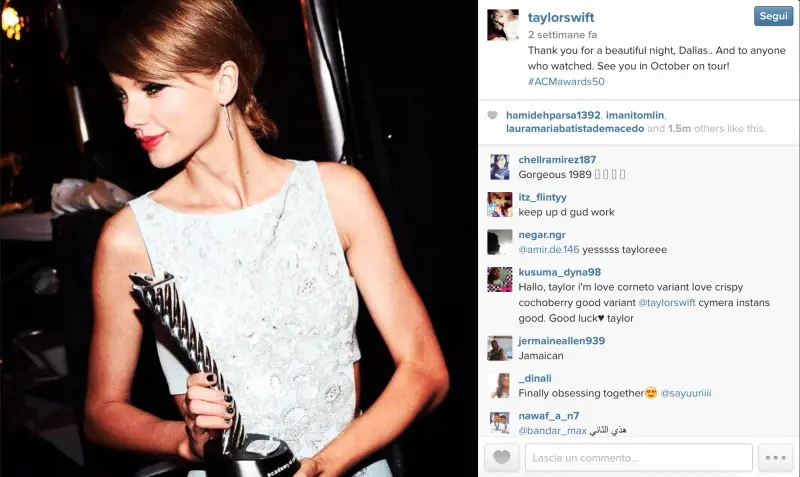Click the @bandar_max mention
The height and width of the screenshot is (477, 800).
coord(553,431)
